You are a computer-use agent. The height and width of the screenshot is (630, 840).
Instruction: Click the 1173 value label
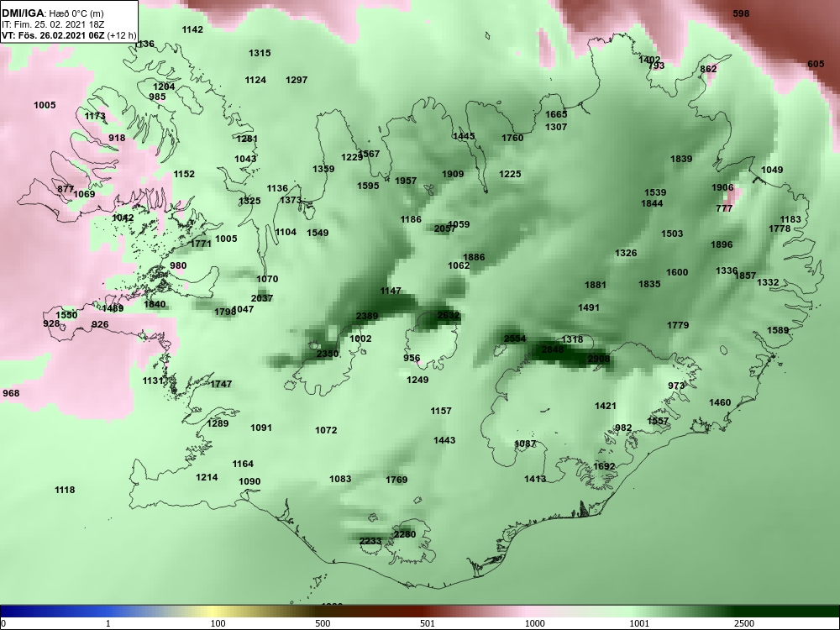[96, 117]
